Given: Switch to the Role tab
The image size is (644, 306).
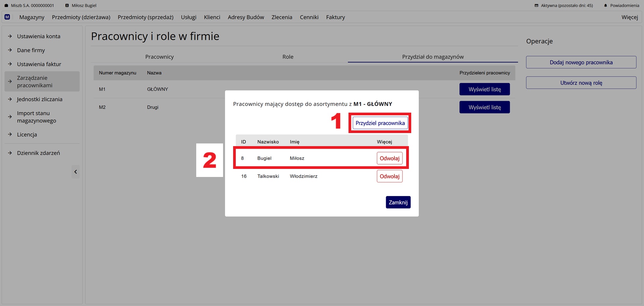Looking at the screenshot, I should pos(287,57).
